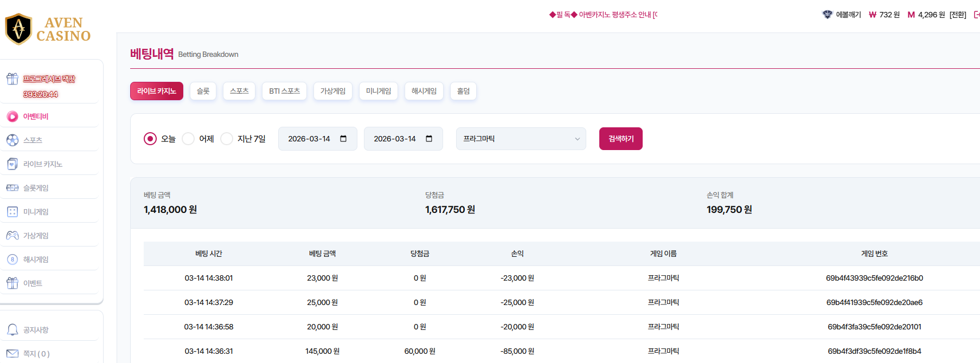Click the Aven Casino shield logo
This screenshot has height=363, width=980.
[18, 29]
